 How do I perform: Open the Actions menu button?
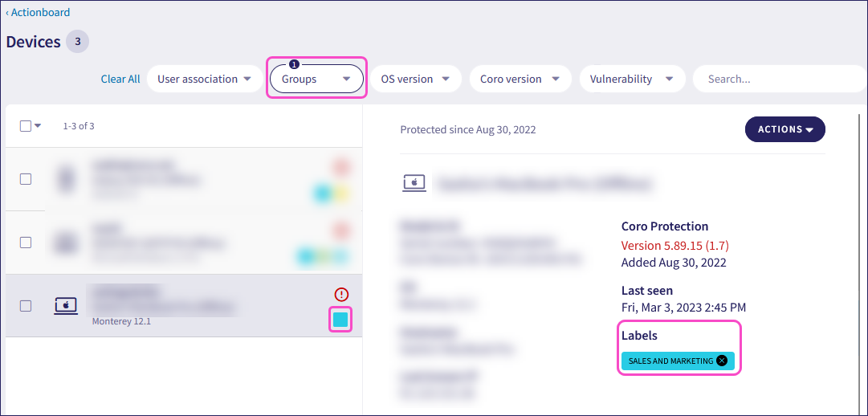784,129
